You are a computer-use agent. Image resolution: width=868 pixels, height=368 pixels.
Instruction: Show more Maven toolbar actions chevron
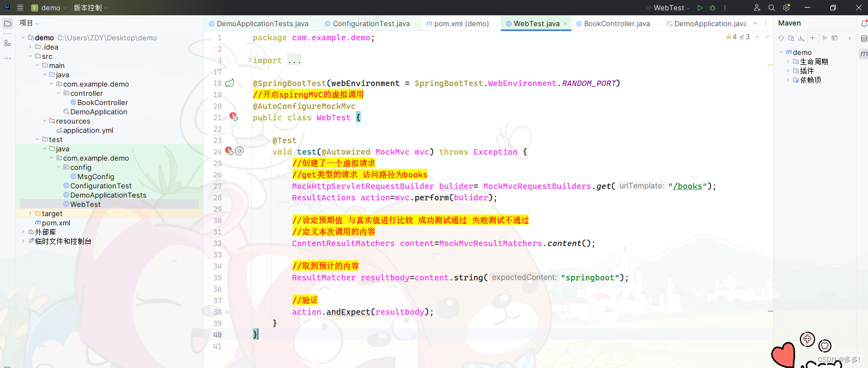[x=849, y=38]
